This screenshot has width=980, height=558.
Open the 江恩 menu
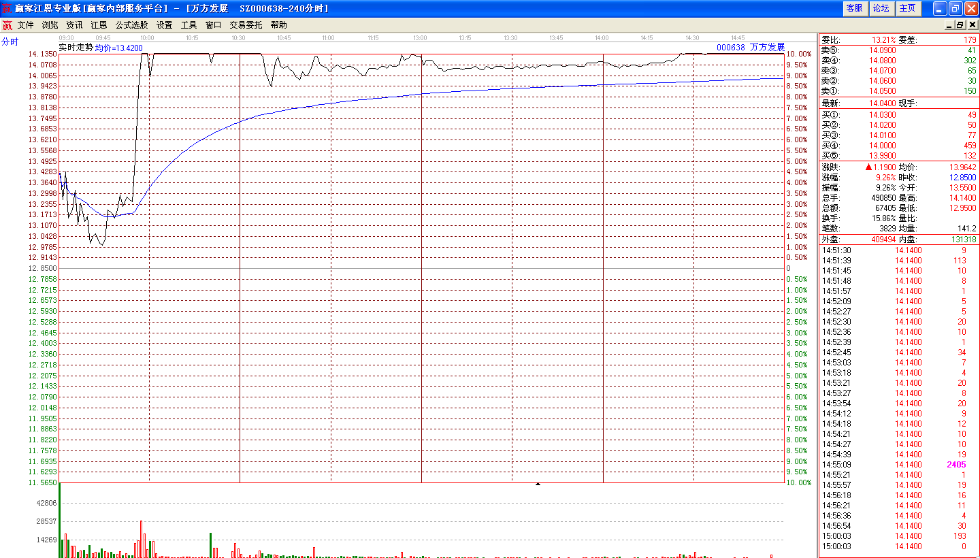tap(99, 25)
